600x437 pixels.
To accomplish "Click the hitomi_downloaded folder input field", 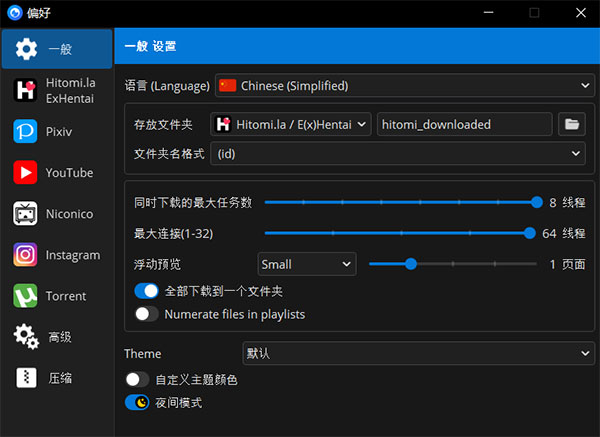I will [x=464, y=124].
